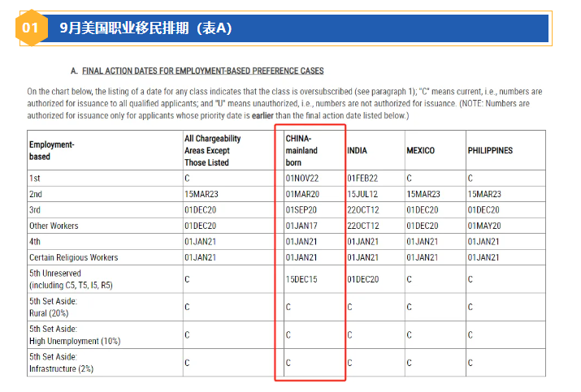Select India's 3rd preference date "22OCT12"
Viewport: 581px width, 392px height.
[363, 210]
